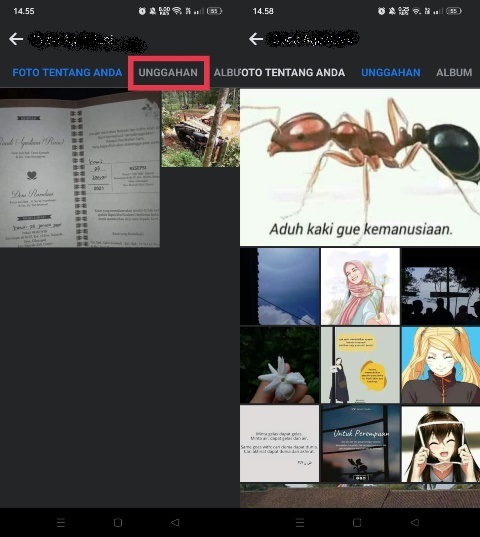Open the ALBUM tab on right screen
Image resolution: width=480 pixels, height=537 pixels.
pyautogui.click(x=454, y=73)
